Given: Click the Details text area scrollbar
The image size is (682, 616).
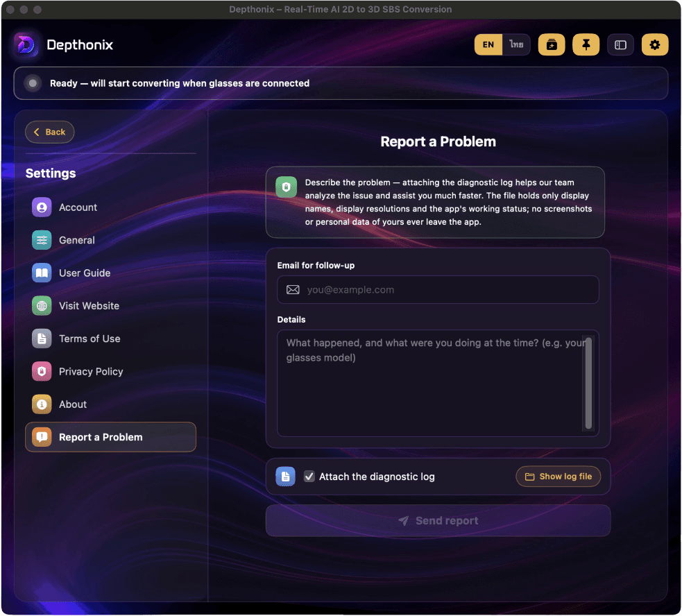Looking at the screenshot, I should [588, 383].
